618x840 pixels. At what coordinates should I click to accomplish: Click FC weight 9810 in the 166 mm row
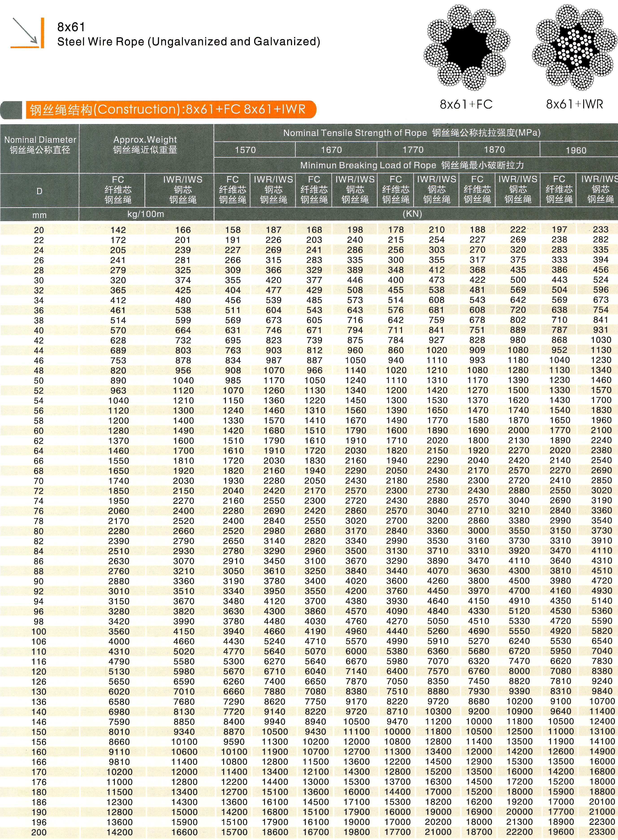pos(119,762)
